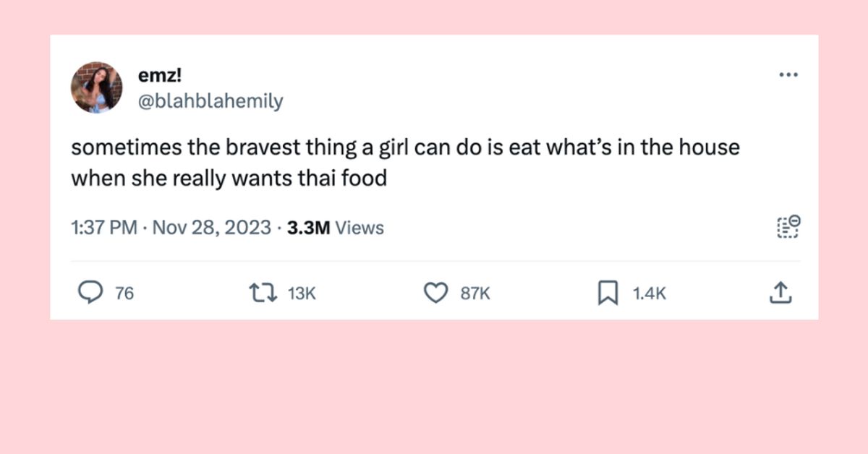The height and width of the screenshot is (454, 868).
Task: Toggle the bookmark icon on the tweet
Action: pyautogui.click(x=606, y=293)
